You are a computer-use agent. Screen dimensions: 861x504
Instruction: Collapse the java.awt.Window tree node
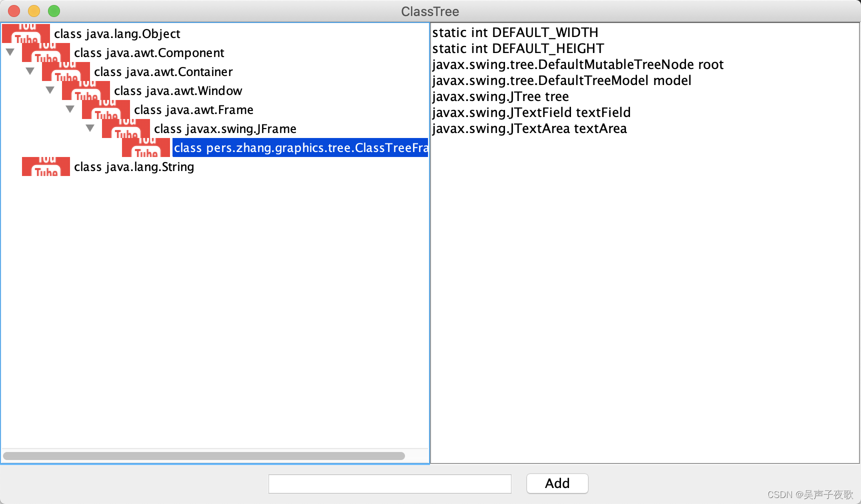pos(50,90)
